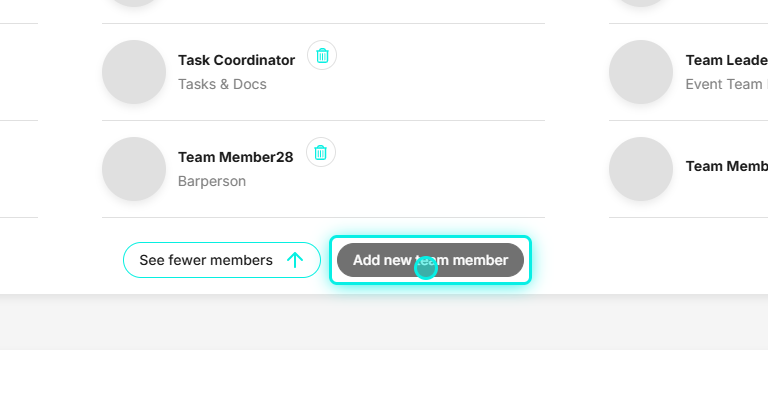Select avatar below Team Leader's avatar
Viewport: 768px width, 396px height.
click(x=641, y=169)
